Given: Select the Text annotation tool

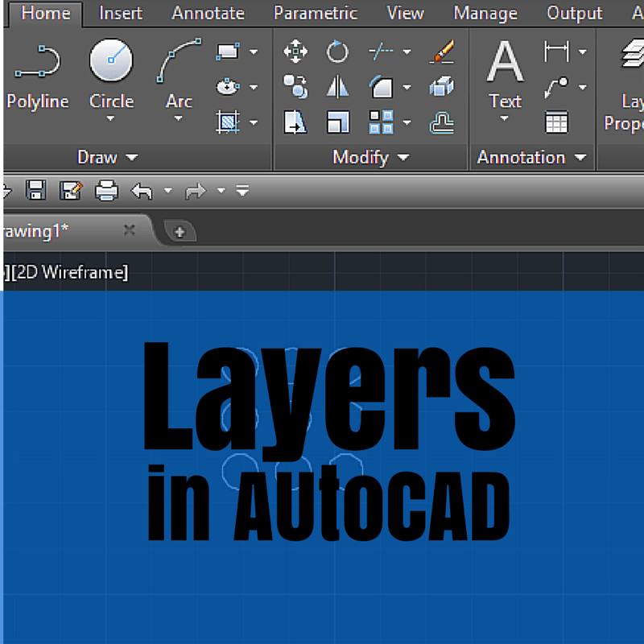Looking at the screenshot, I should (506, 74).
